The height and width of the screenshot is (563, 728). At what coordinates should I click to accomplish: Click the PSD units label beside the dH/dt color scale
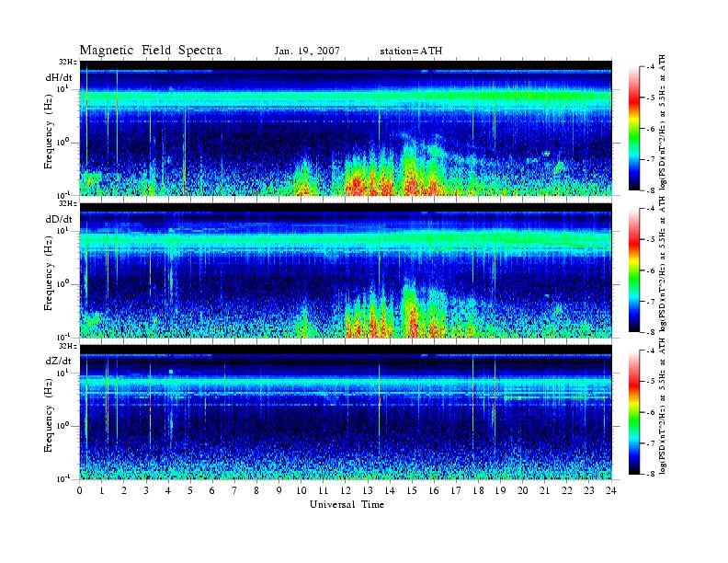click(663, 122)
